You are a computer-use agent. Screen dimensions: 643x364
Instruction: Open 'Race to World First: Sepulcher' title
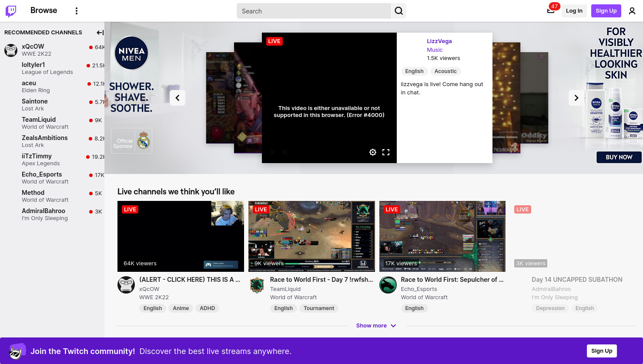tap(452, 280)
